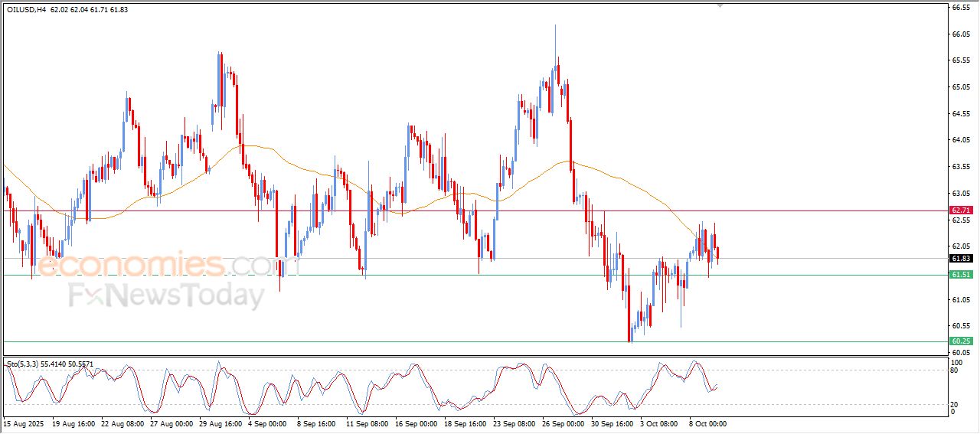
Task: Click the 63.55 price axis value
Action: 961,167
